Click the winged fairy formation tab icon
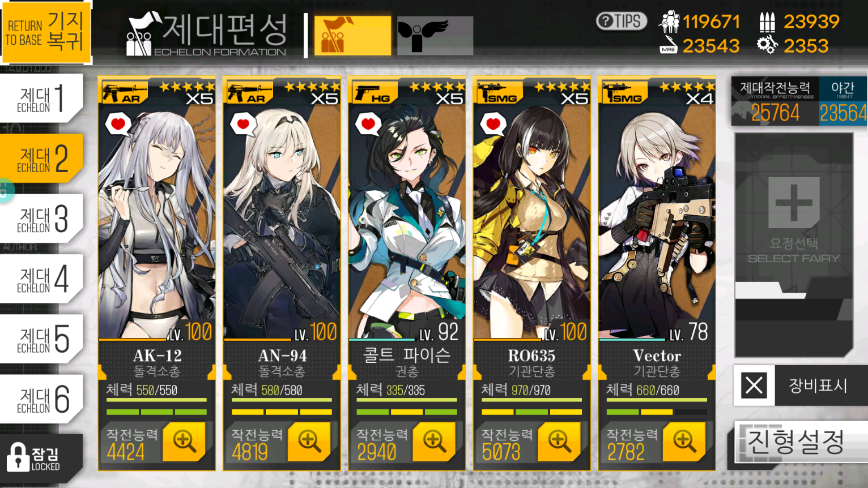The width and height of the screenshot is (868, 488). point(435,35)
